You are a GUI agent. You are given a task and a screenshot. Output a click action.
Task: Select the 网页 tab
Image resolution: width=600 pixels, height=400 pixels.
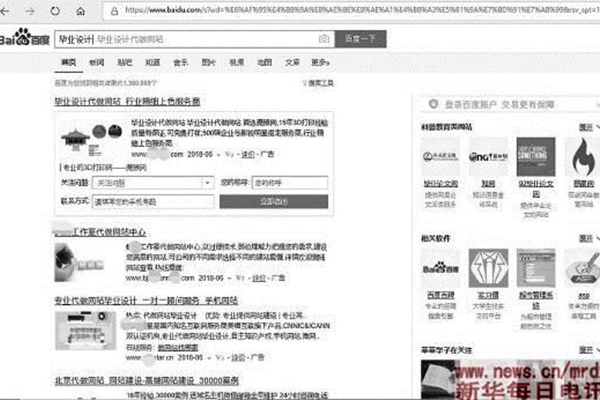coord(69,62)
